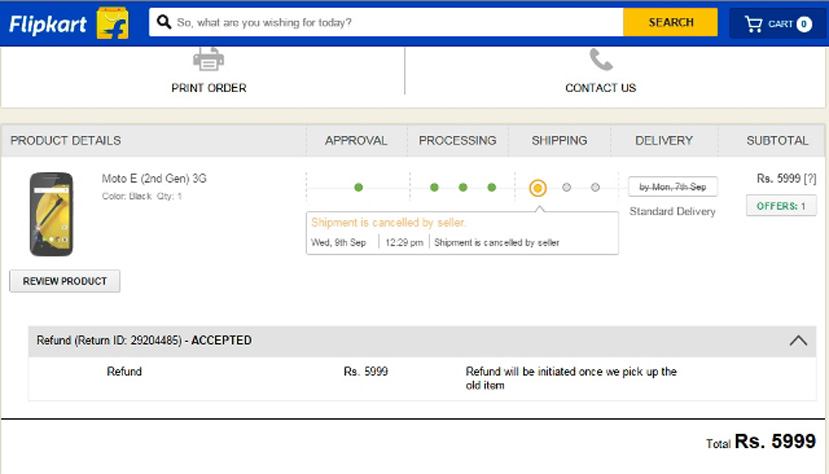This screenshot has height=474, width=829.
Task: Click the SHIPPING column header
Action: coord(559,141)
